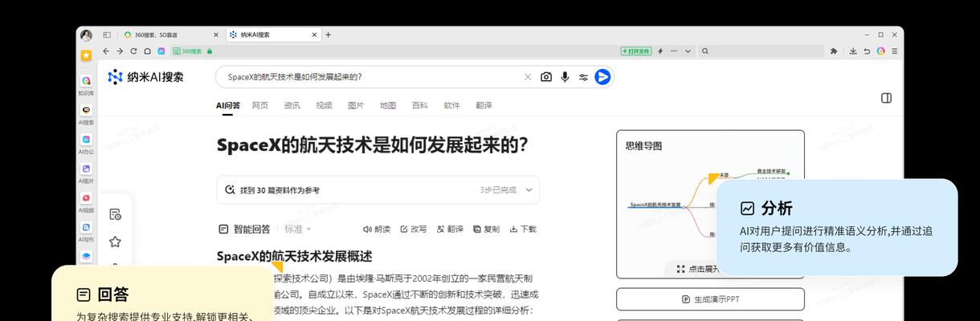Open AI办公 in the sidebar

coord(86,144)
